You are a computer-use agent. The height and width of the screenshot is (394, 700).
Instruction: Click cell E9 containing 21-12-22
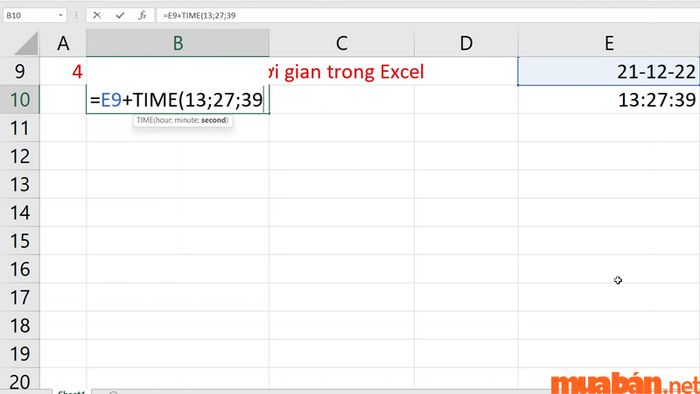(609, 71)
